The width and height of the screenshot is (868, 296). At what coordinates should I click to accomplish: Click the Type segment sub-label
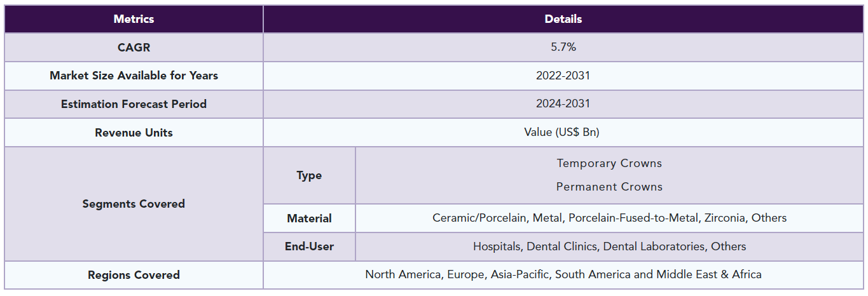tap(309, 175)
